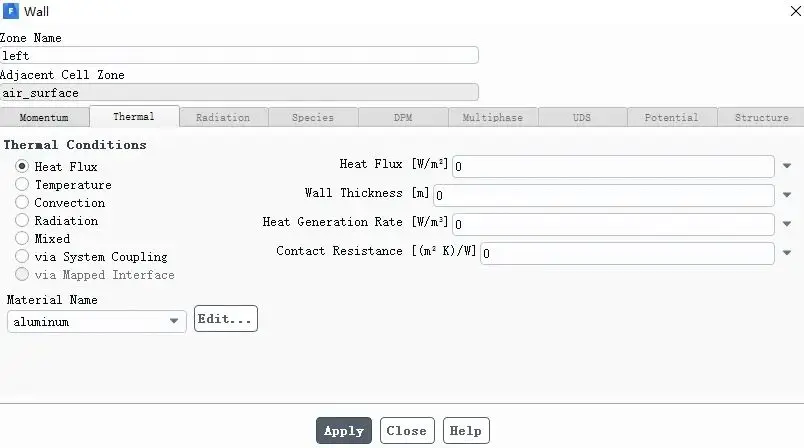Choose the Mixed thermal condition option
This screenshot has width=804, height=448.
22,238
